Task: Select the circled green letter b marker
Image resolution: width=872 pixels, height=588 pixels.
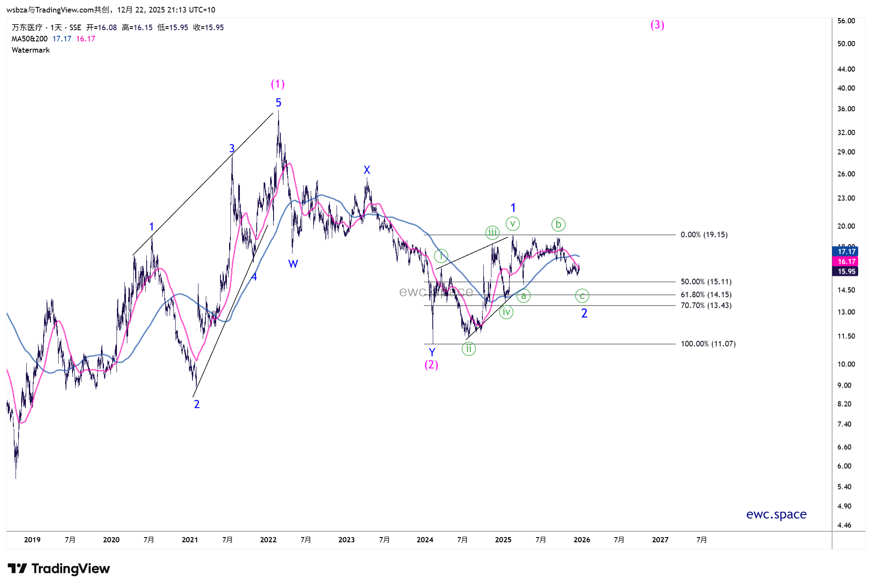Action: tap(558, 224)
